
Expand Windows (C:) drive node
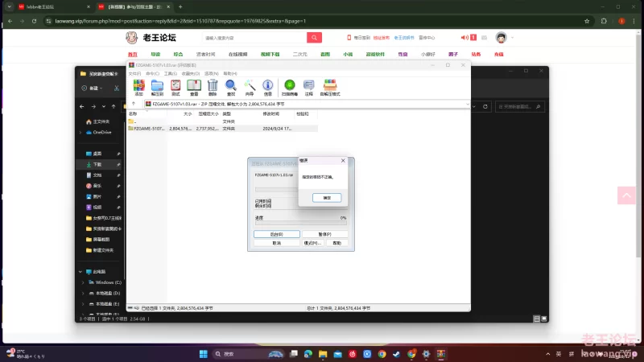point(83,282)
